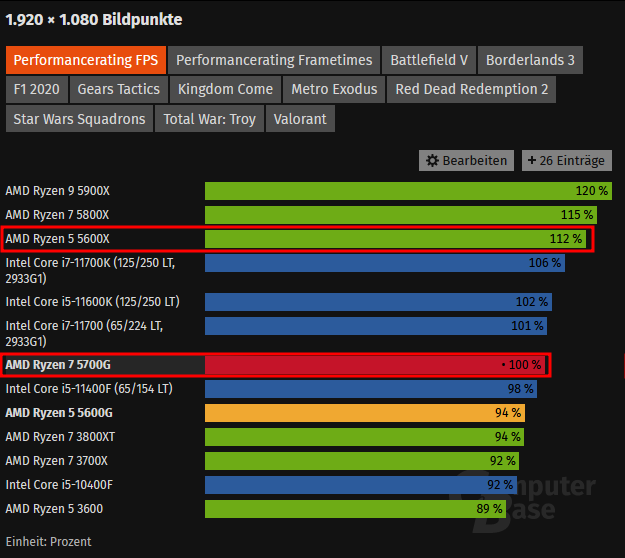Screen dimensions: 625x558
Task: Open the Star Wars Squadrons tab
Action: coord(79,119)
